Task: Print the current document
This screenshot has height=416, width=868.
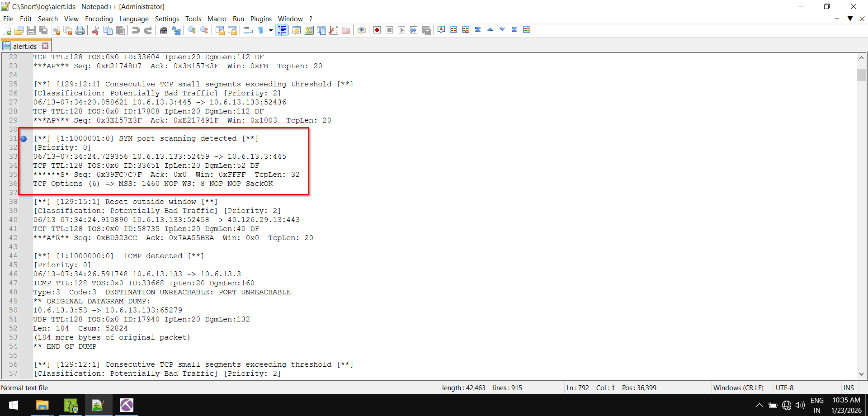Action: point(80,30)
